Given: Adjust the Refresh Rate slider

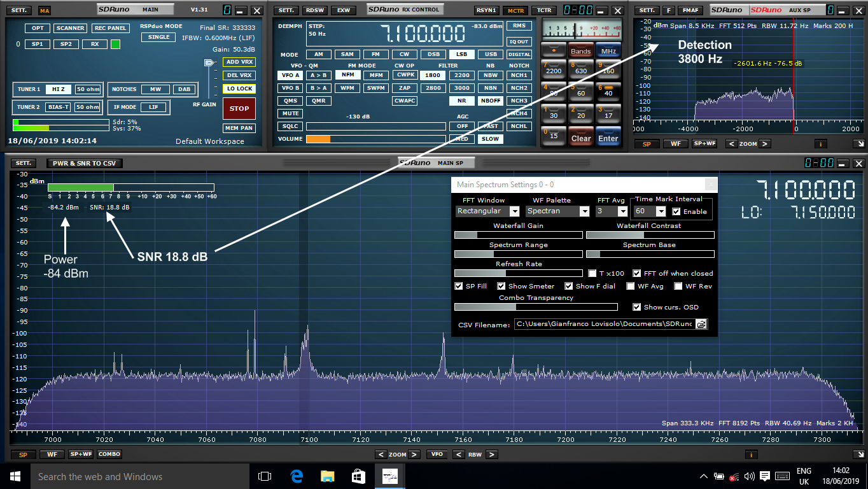Looking at the screenshot, I should tap(519, 273).
